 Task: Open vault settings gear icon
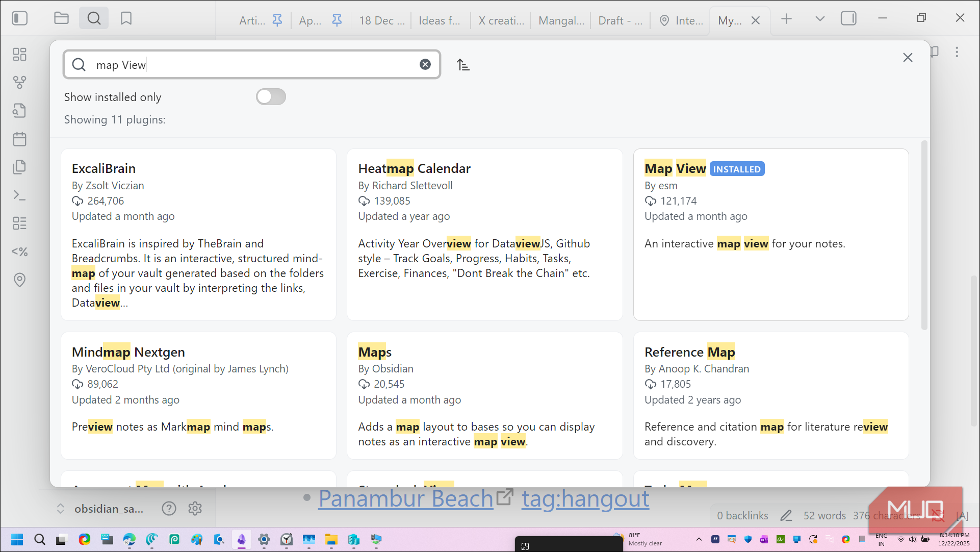pyautogui.click(x=195, y=509)
